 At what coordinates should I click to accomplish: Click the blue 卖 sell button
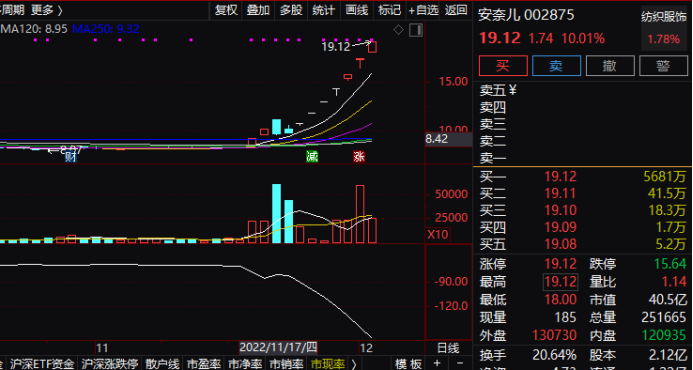tap(556, 66)
